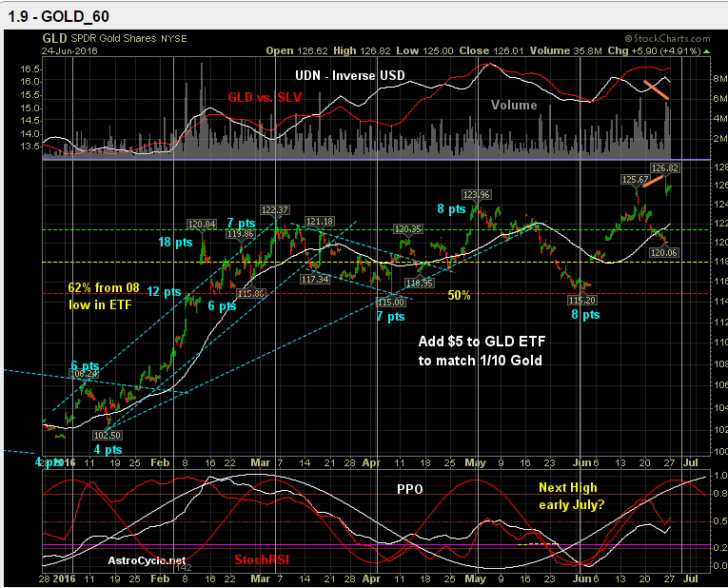Click the 106.24 price tag
Image resolution: width=728 pixels, height=588 pixels.
coord(84,374)
